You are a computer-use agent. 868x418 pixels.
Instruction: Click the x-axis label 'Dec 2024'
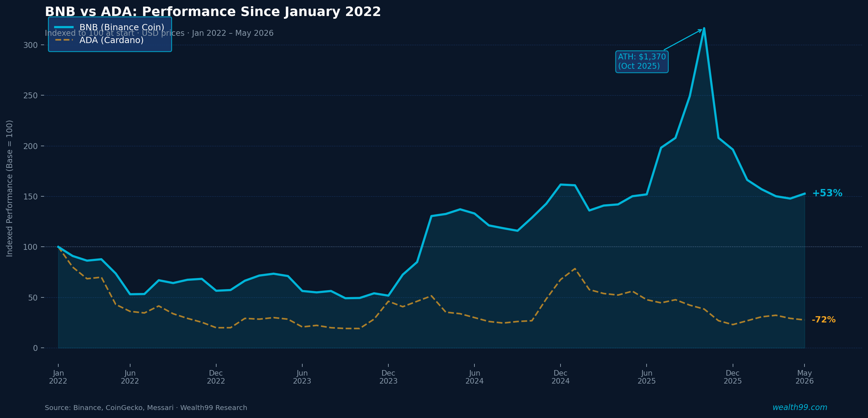(561, 377)
